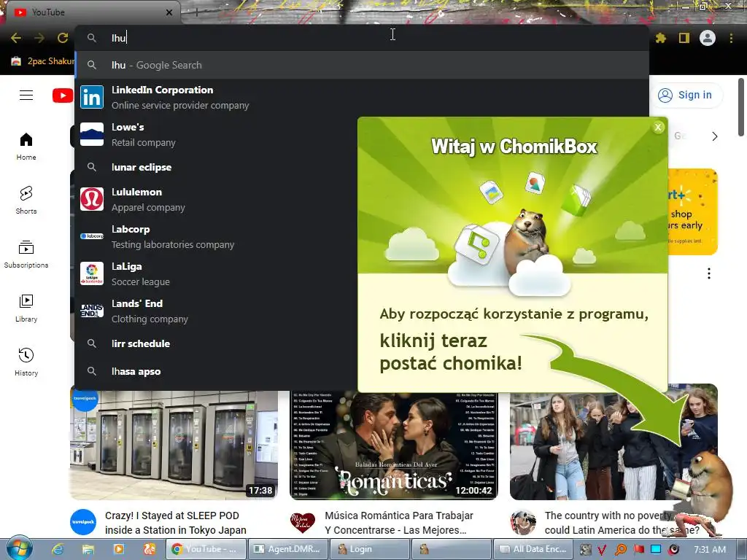This screenshot has width=747, height=560.
Task: Open the YouTube hamburger guide menu
Action: tap(26, 96)
